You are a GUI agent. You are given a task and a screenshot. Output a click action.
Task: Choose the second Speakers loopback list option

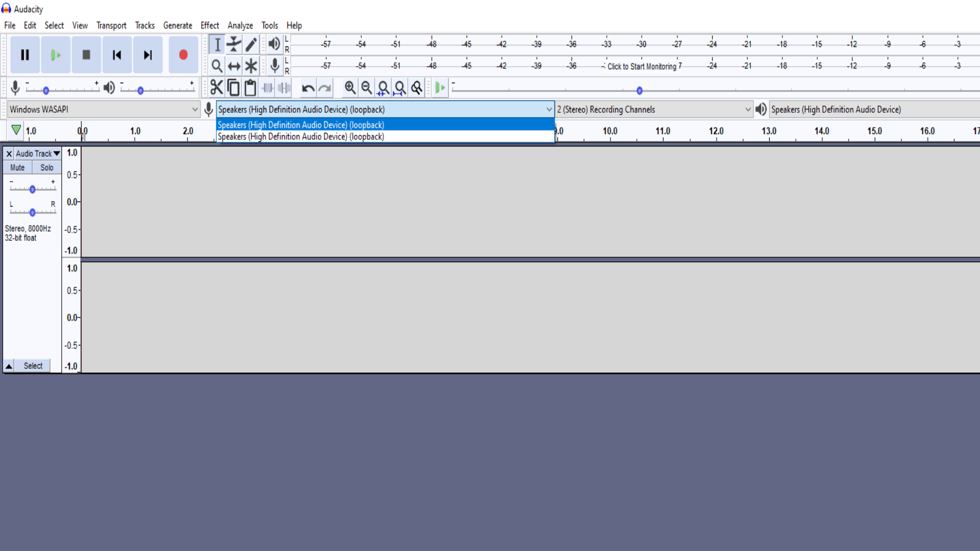tap(385, 137)
